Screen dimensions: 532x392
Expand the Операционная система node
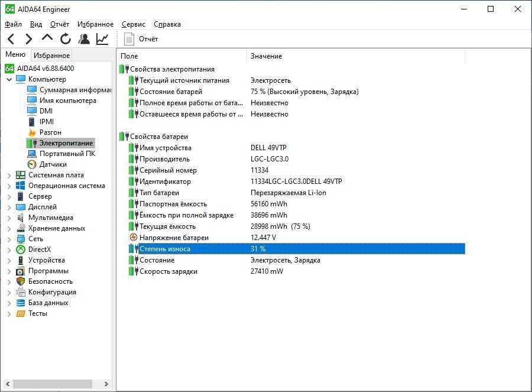[x=9, y=186]
